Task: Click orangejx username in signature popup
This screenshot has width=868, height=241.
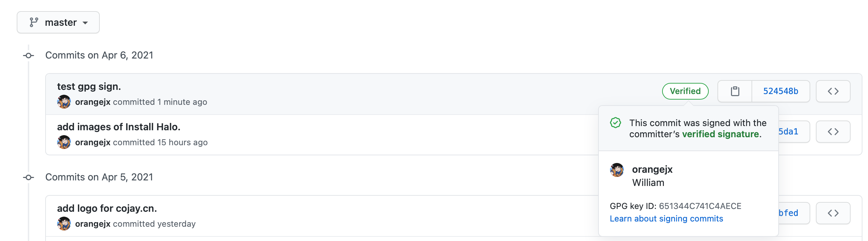Action: click(652, 170)
